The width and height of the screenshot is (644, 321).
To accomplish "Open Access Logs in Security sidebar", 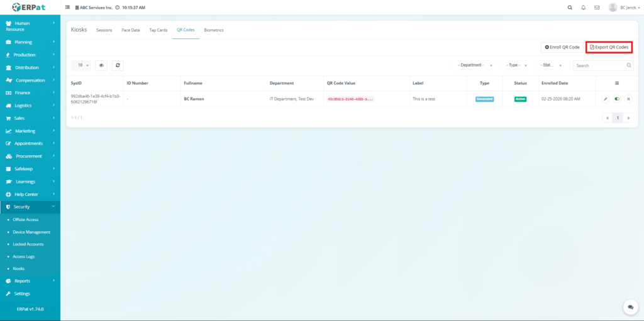I will [x=24, y=256].
